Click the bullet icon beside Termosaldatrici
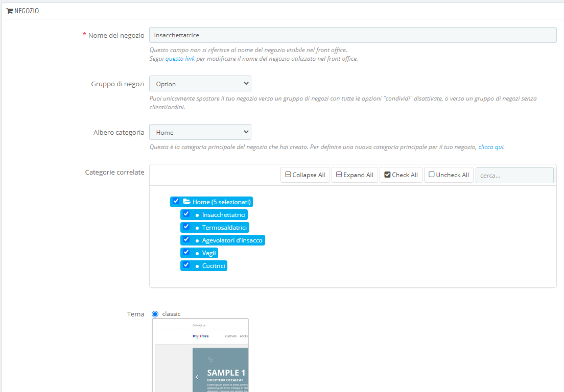This screenshot has height=392, width=564. tap(197, 228)
